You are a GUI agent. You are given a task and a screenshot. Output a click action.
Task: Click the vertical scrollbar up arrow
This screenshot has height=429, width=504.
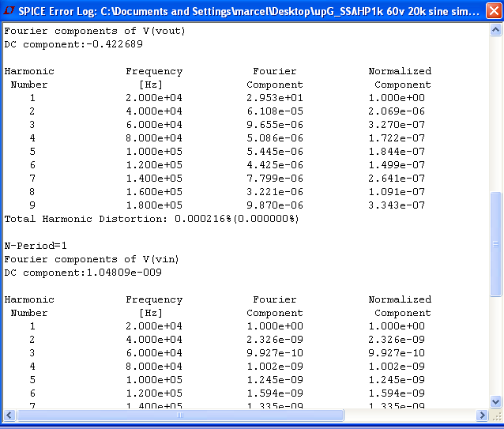tap(495, 30)
